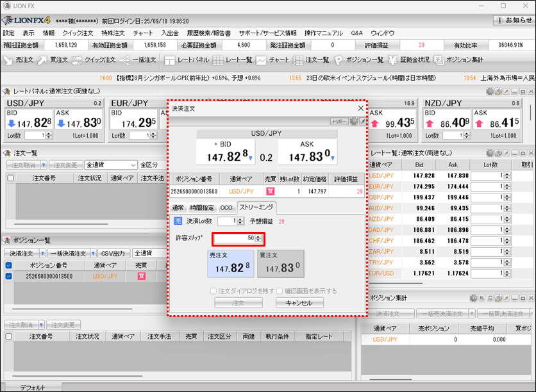This screenshot has height=392, width=536.
Task: Click the CSV出力 button
Action: (113, 253)
